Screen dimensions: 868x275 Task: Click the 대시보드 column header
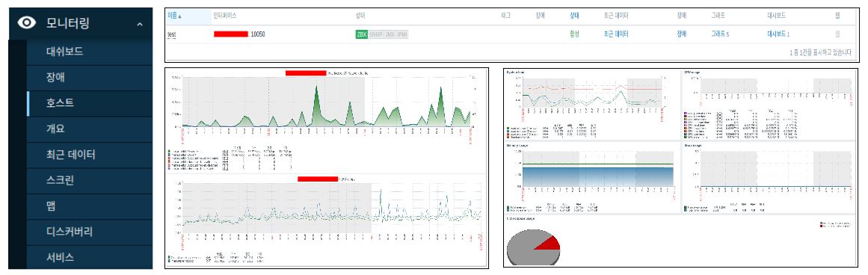[x=776, y=16]
